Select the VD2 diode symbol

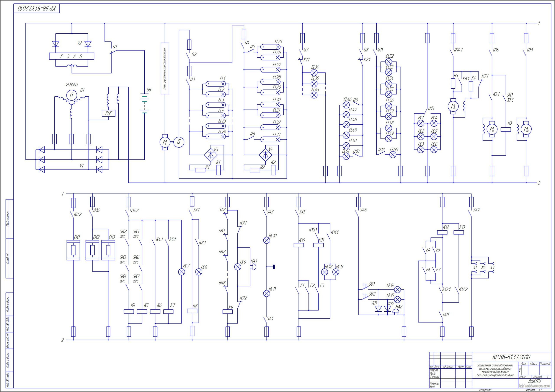click(x=387, y=309)
